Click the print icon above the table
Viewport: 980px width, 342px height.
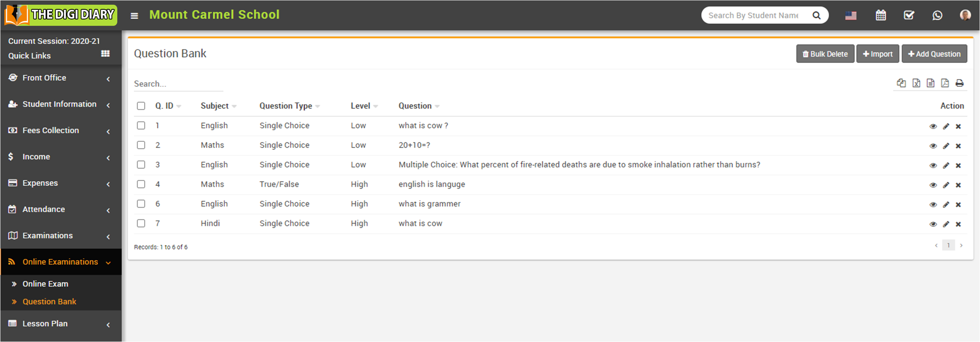point(959,83)
